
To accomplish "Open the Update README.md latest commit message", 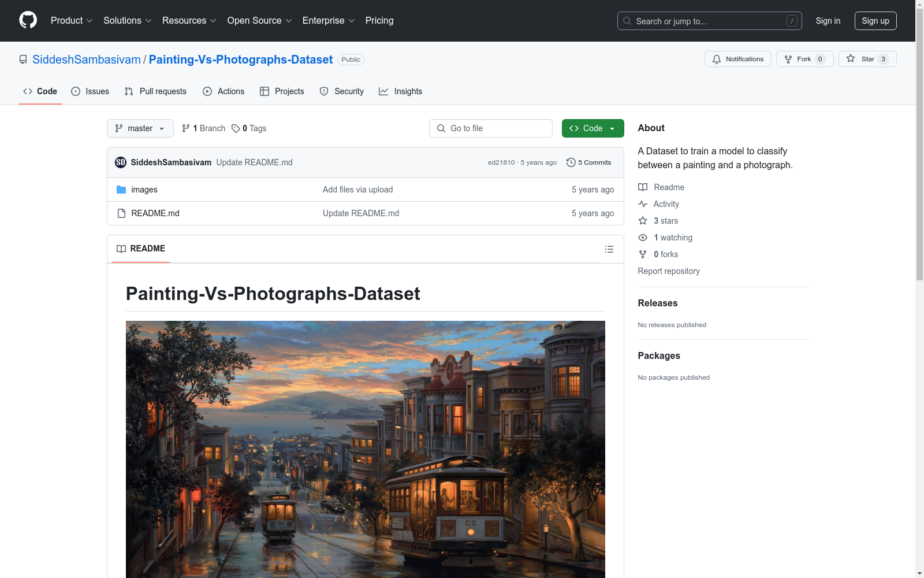I will pos(255,162).
